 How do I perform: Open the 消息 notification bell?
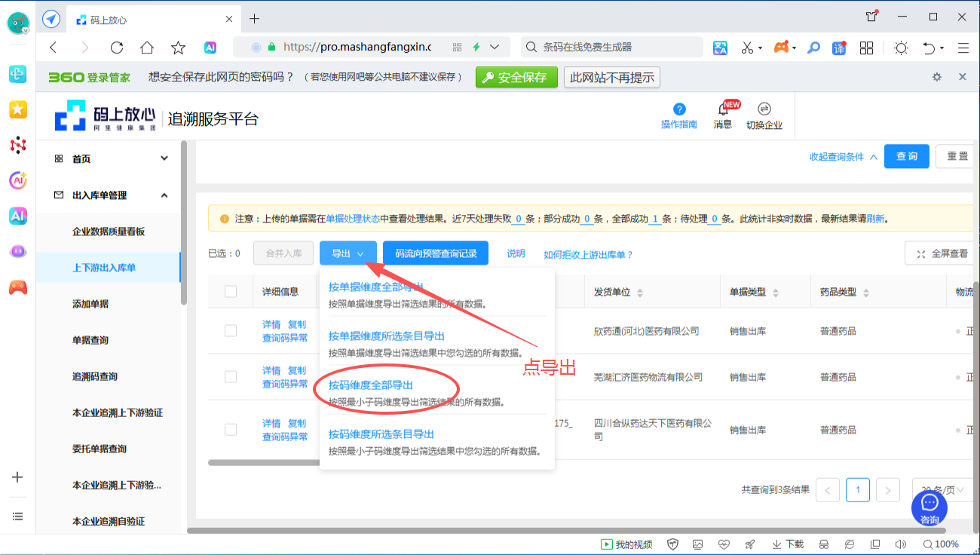pos(723,109)
